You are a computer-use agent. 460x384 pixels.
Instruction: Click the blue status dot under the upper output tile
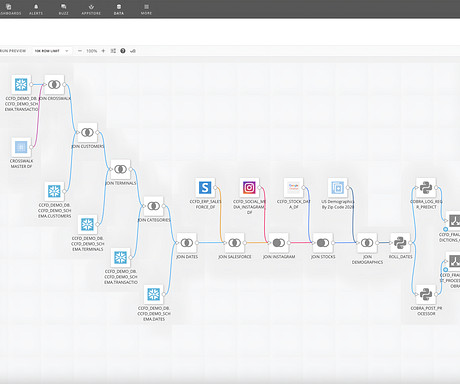445,229
